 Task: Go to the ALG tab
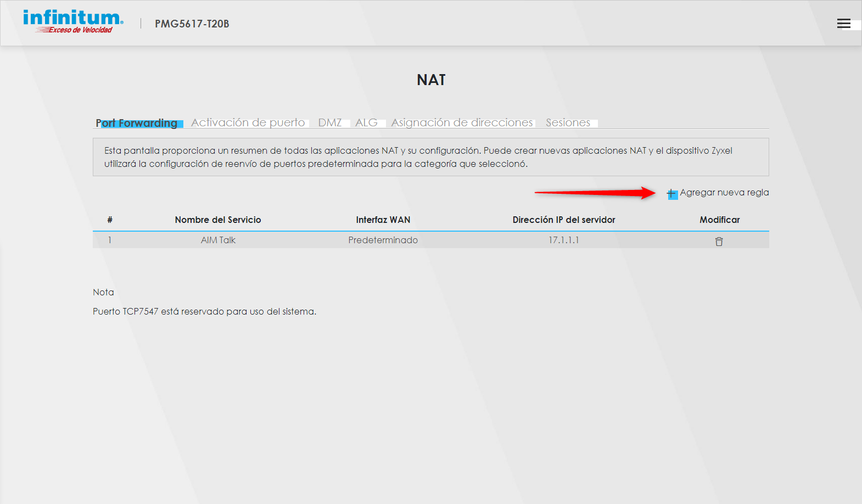366,122
